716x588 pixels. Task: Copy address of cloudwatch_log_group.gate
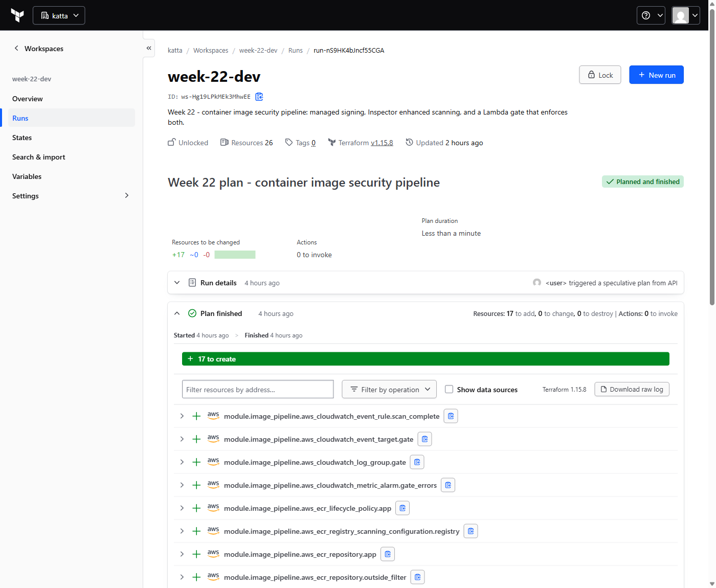coord(417,462)
